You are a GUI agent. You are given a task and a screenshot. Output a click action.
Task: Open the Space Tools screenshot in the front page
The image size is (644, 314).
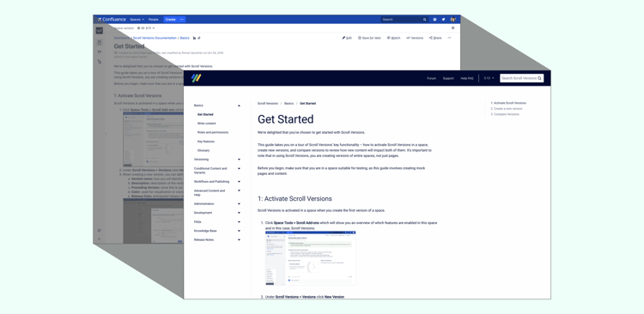coord(311,258)
